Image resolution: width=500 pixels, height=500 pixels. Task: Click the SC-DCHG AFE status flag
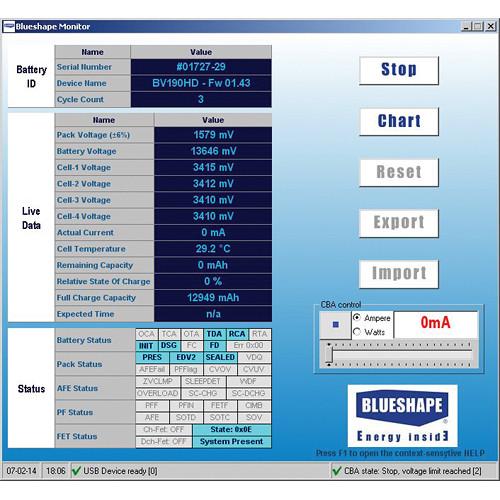pyautogui.click(x=248, y=393)
